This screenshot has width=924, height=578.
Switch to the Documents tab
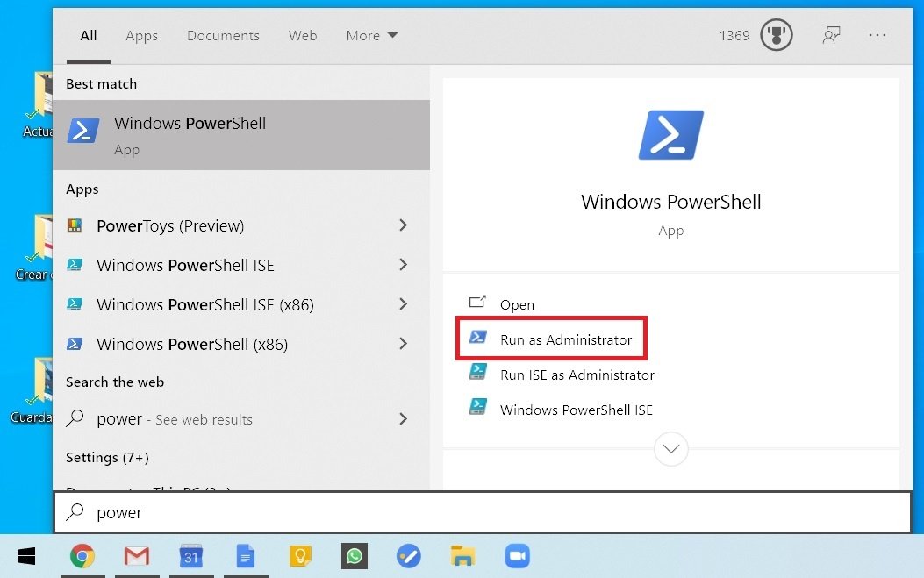[x=224, y=36]
